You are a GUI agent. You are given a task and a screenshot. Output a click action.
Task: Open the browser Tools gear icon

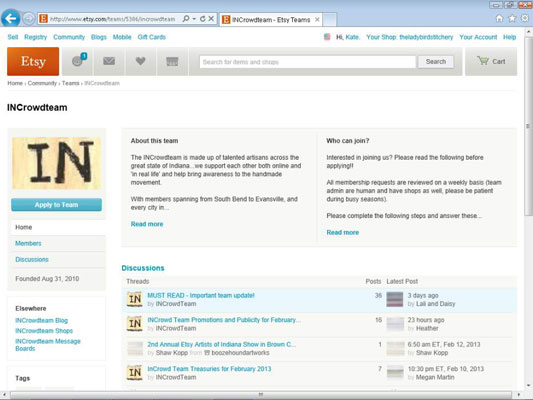click(x=525, y=18)
